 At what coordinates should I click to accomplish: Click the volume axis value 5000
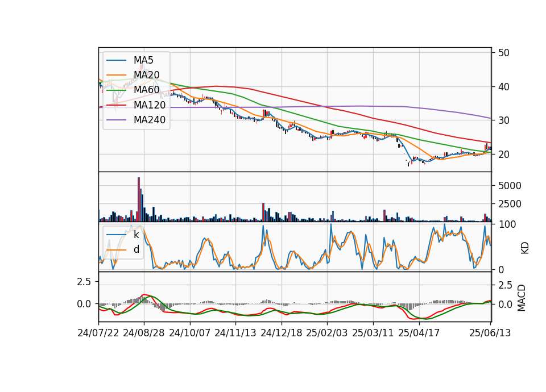point(510,186)
